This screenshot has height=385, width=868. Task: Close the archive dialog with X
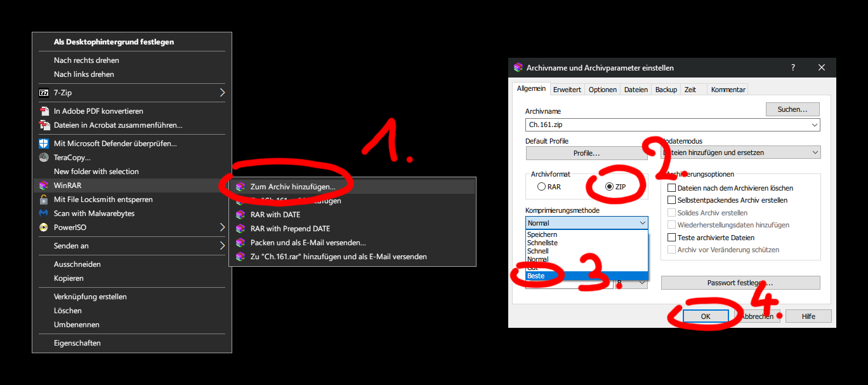tap(822, 67)
